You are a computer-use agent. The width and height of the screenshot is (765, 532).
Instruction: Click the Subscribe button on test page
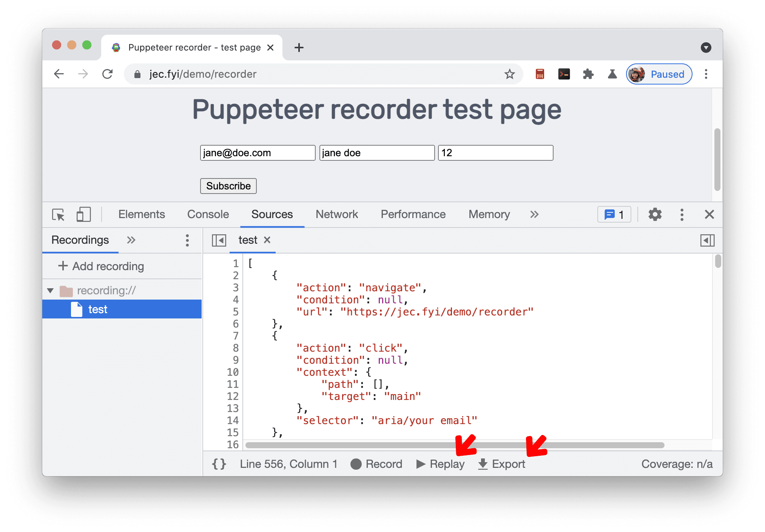(x=228, y=186)
